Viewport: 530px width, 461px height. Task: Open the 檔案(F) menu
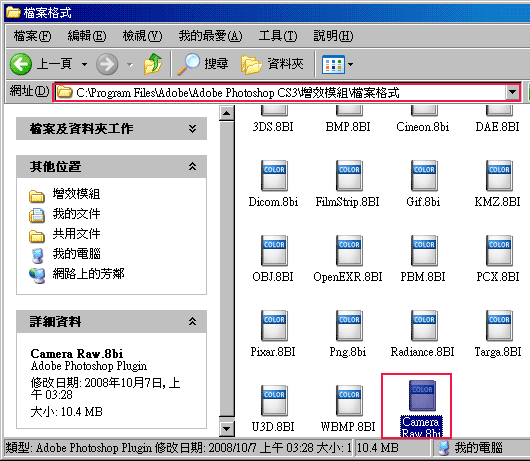(x=32, y=35)
